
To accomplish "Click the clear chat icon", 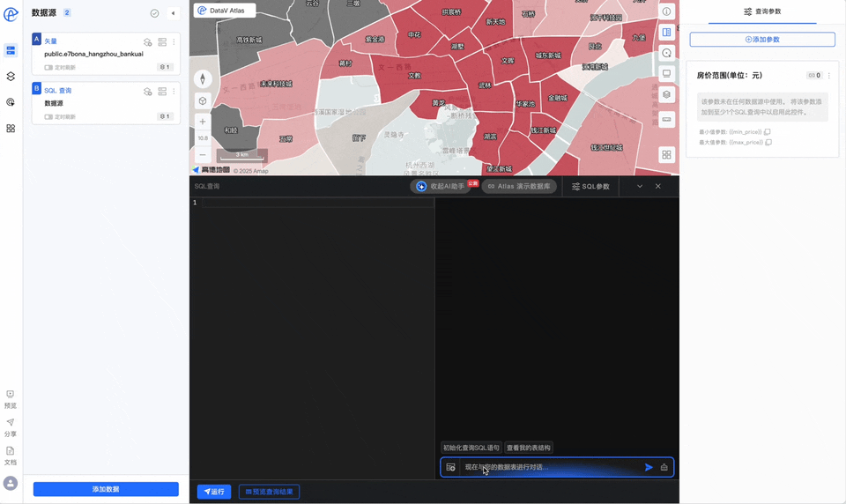I will 664,467.
